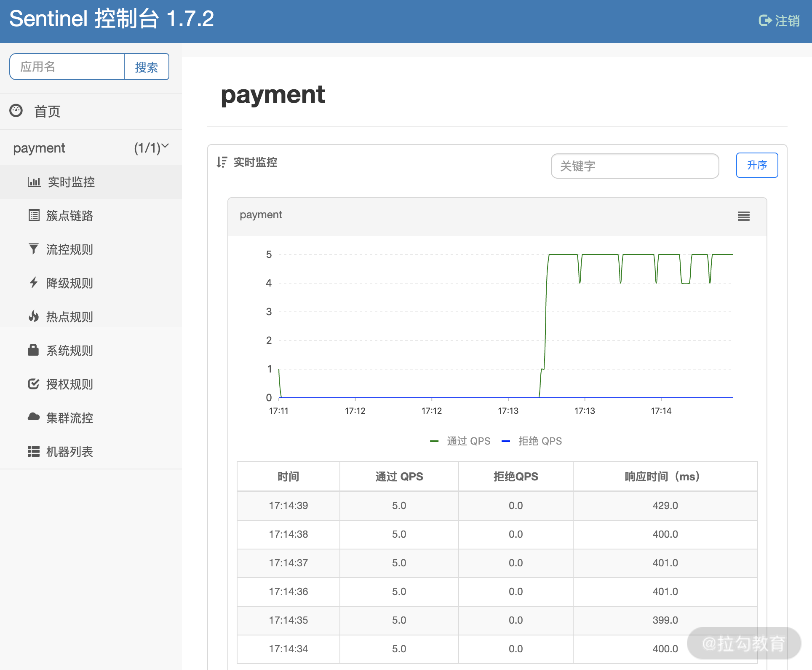Click response time value 429.0

point(665,506)
